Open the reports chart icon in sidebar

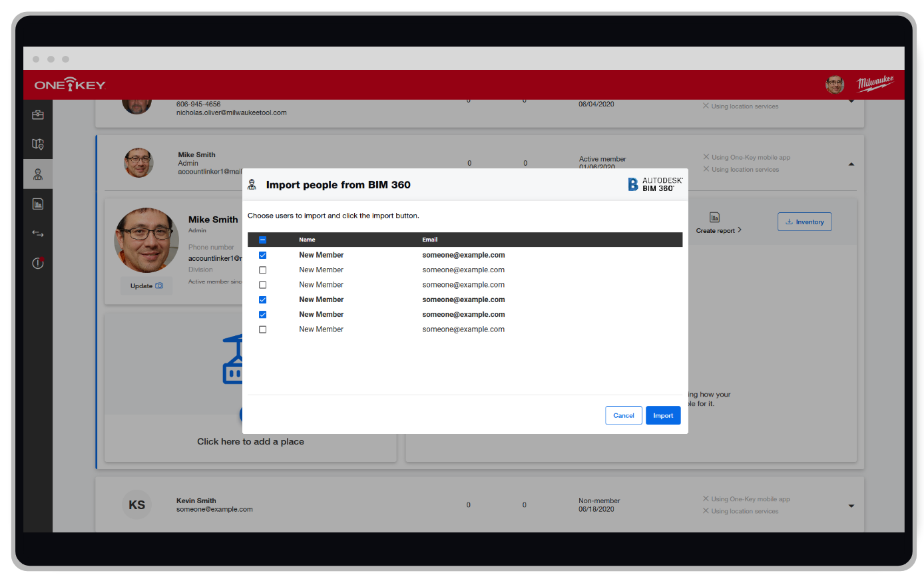pos(38,204)
